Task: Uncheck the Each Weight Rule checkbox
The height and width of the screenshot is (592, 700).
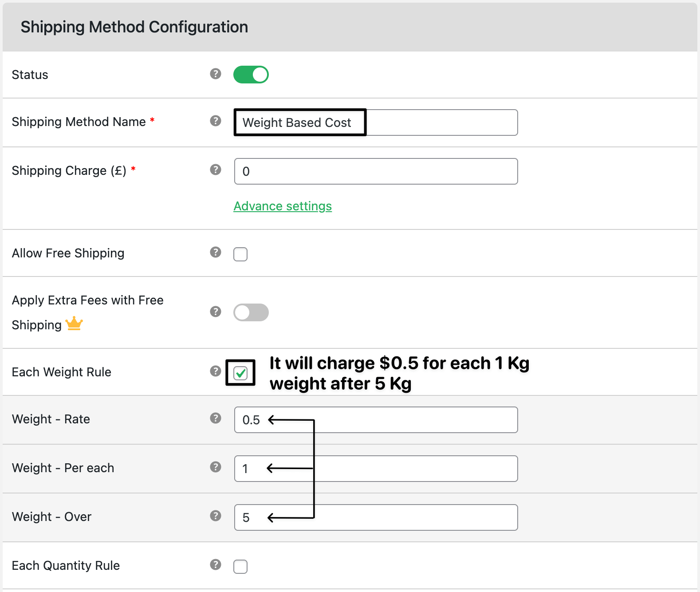Action: (240, 373)
